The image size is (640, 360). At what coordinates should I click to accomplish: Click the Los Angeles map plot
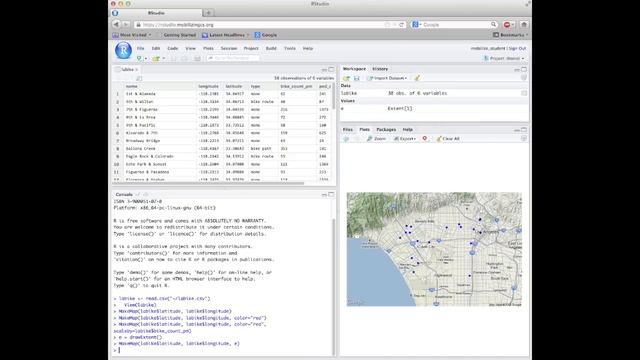tap(434, 249)
